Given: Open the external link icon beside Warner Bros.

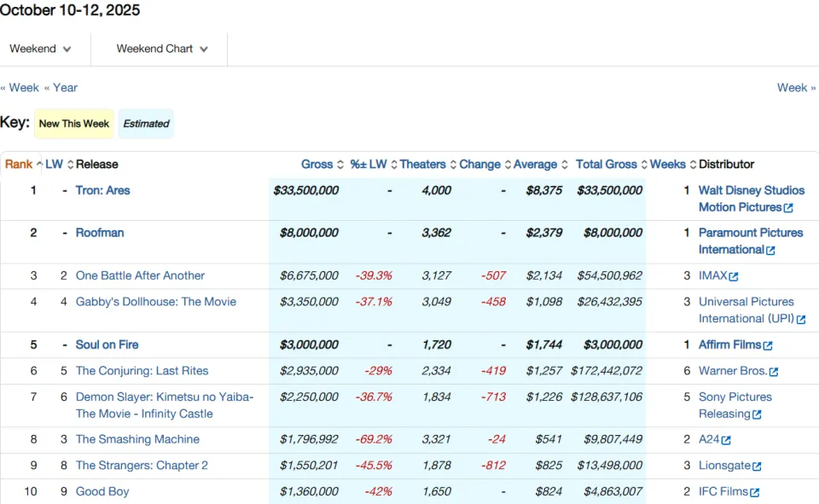Looking at the screenshot, I should 774,371.
